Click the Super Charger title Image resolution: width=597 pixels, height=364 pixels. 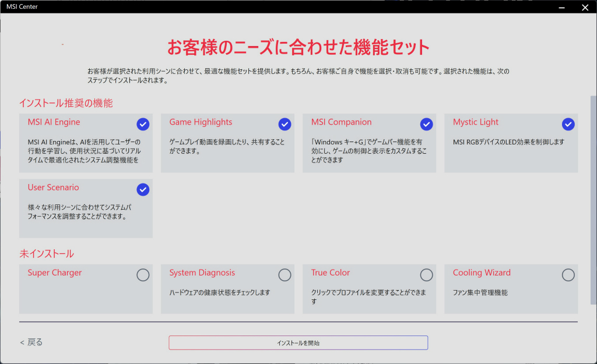(x=54, y=273)
